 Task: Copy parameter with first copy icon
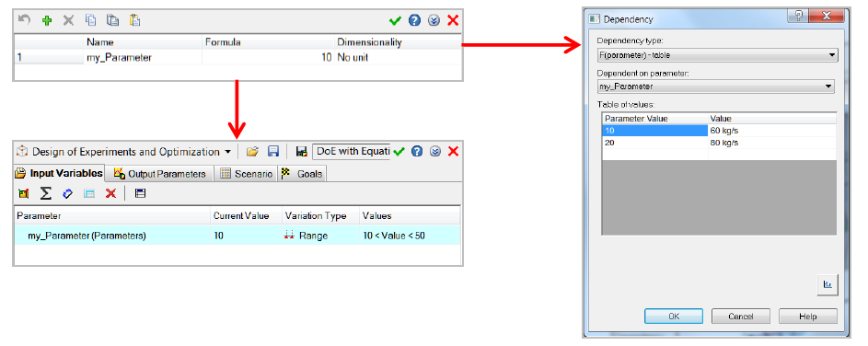90,20
